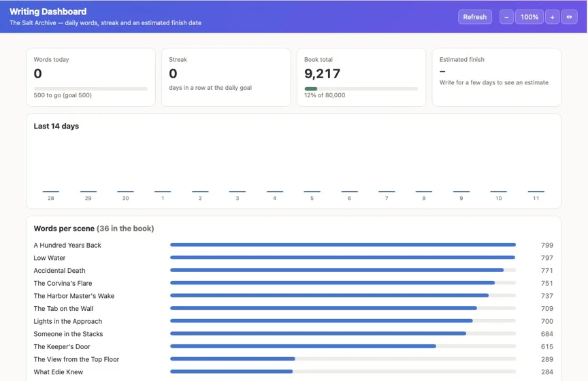Click the Estimated finish label
The height and width of the screenshot is (381, 588).
coord(461,60)
